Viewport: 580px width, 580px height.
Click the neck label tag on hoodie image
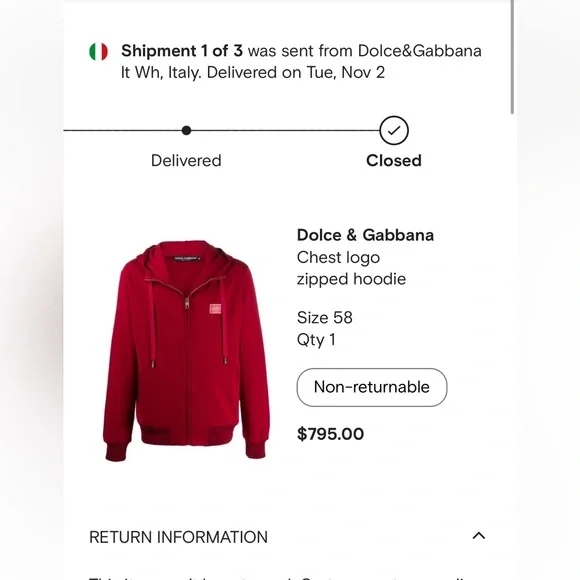coord(187,259)
